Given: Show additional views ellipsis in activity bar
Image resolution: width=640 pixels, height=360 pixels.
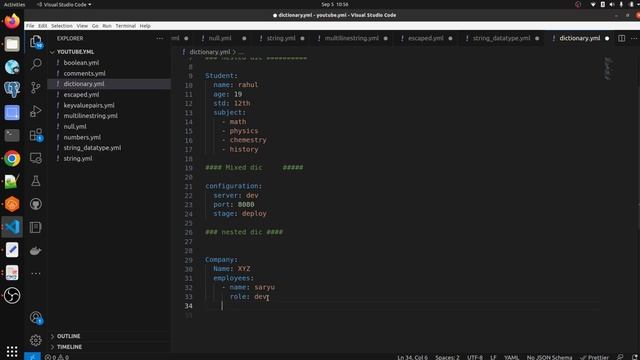Looking at the screenshot, I should [x=36, y=273].
